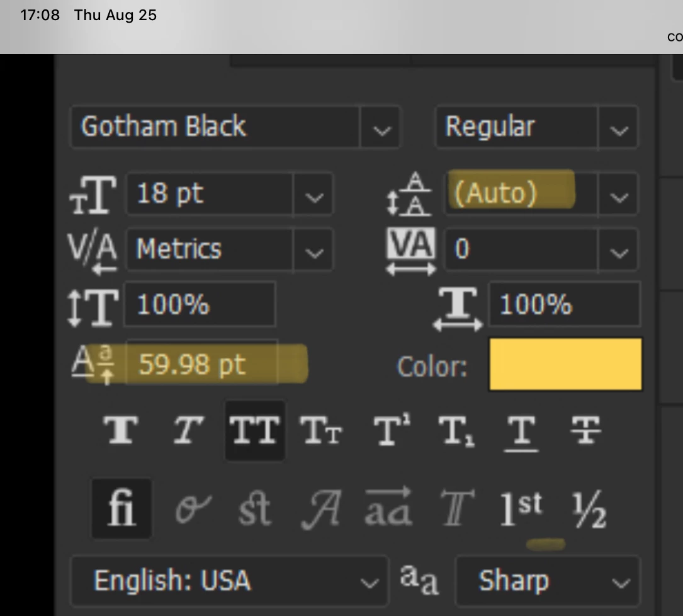The height and width of the screenshot is (616, 683).
Task: Toggle discretionary ligatures st button
Action: (x=255, y=508)
